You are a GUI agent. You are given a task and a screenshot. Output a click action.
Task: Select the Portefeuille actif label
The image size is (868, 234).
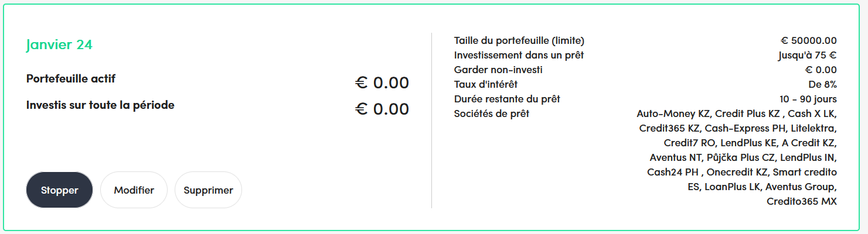[x=75, y=79]
